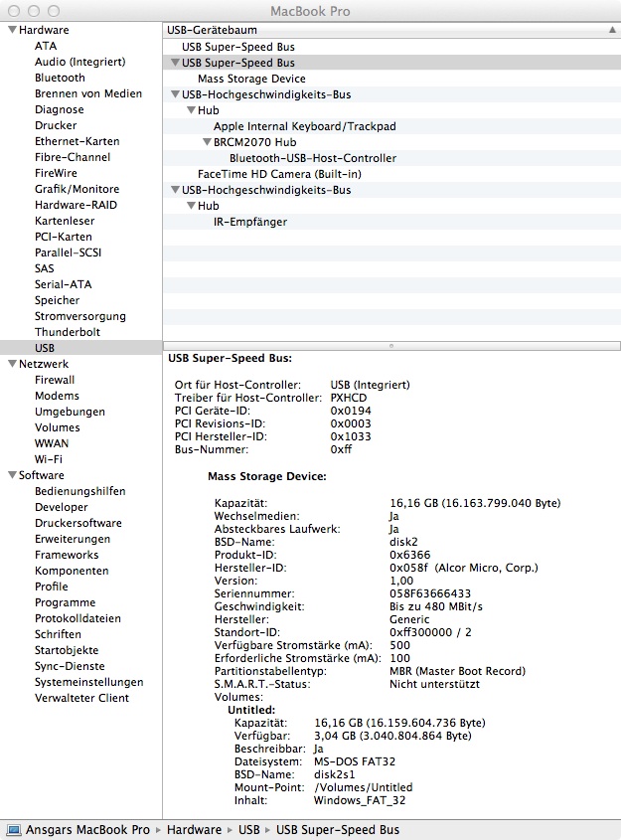Select Thunderbolt in the Hardware sidebar
Viewport: 621px width, 840px height.
coord(67,332)
